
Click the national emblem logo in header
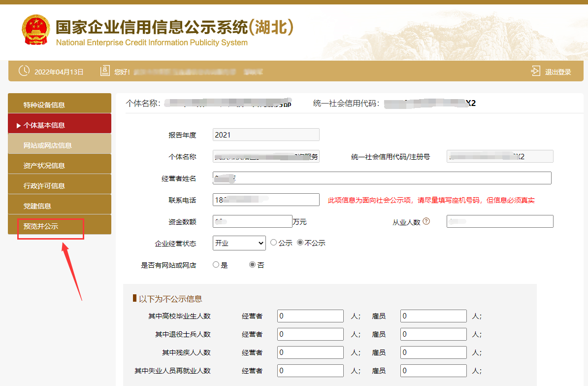pos(36,29)
